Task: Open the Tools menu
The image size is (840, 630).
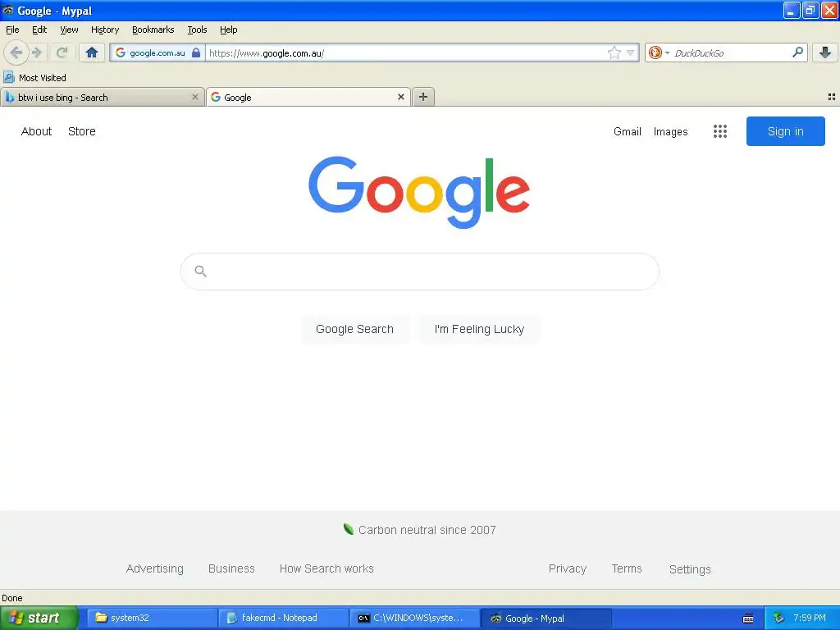Action: pyautogui.click(x=197, y=30)
